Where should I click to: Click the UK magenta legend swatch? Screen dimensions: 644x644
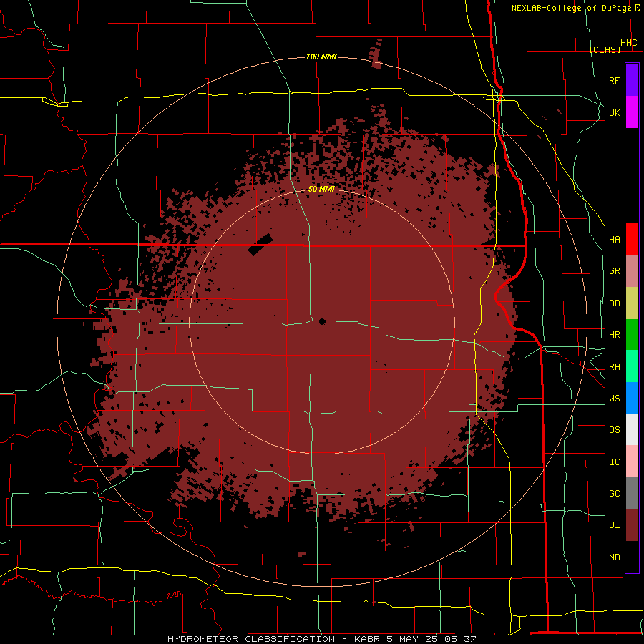coord(632,112)
